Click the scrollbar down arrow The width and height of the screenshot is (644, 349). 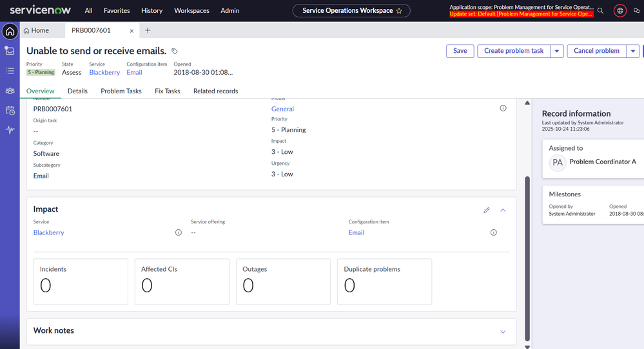click(527, 347)
